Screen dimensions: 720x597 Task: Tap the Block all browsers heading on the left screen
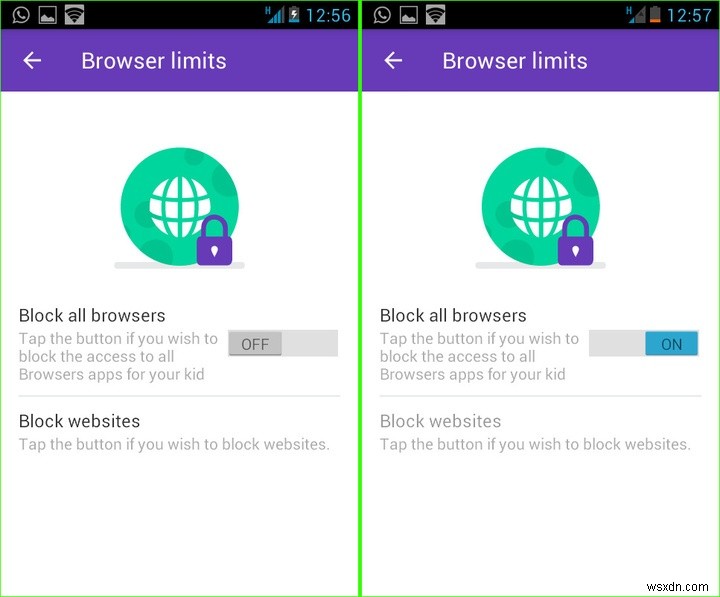point(92,315)
